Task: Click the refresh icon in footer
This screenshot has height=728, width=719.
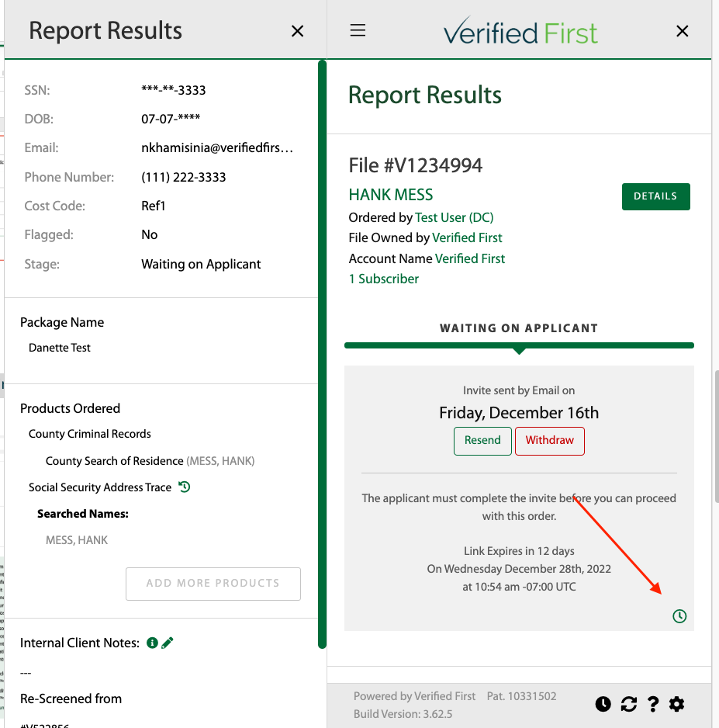Action: pyautogui.click(x=629, y=704)
